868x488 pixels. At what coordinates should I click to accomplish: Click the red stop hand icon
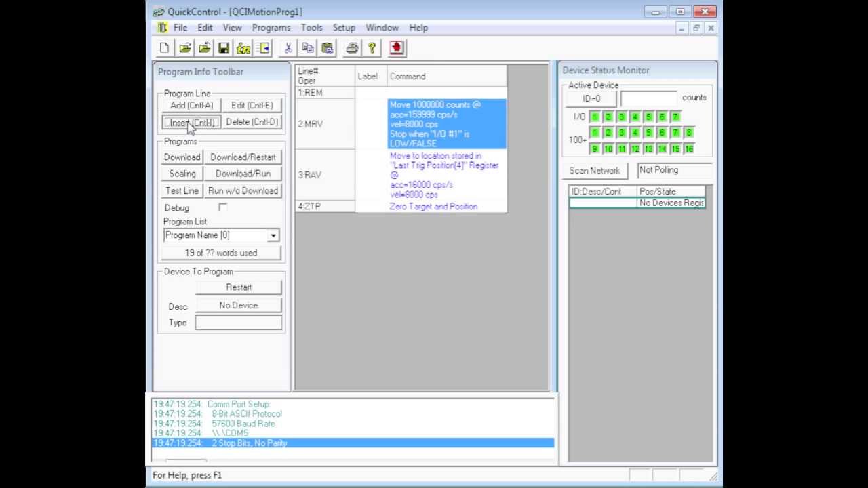(397, 47)
